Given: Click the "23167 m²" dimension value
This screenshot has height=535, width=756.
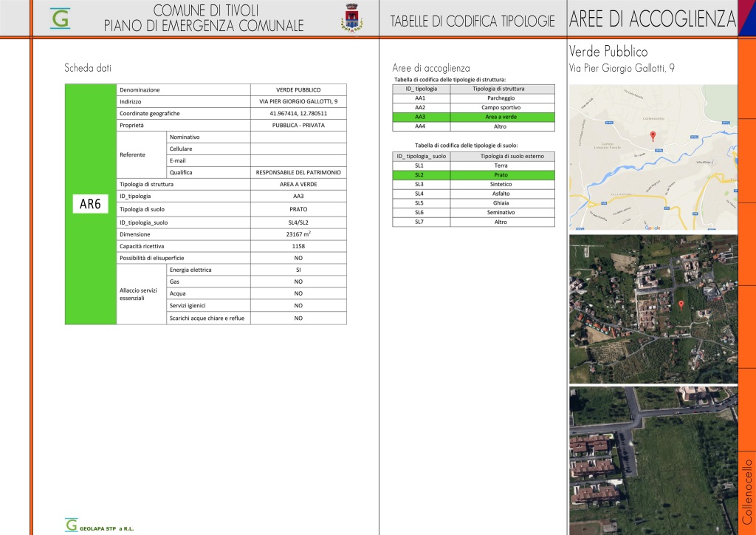Looking at the screenshot, I should [x=298, y=234].
